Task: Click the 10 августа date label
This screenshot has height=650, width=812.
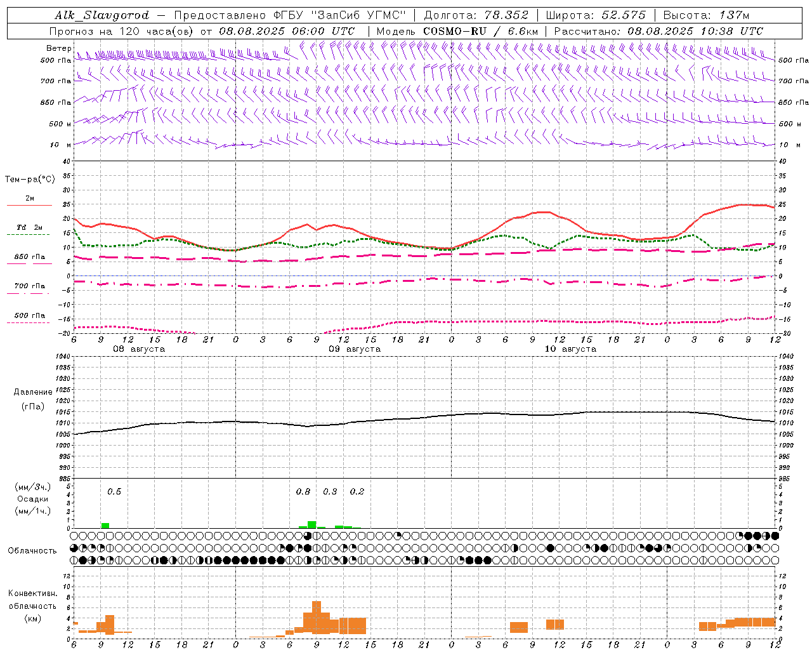Action: point(570,349)
